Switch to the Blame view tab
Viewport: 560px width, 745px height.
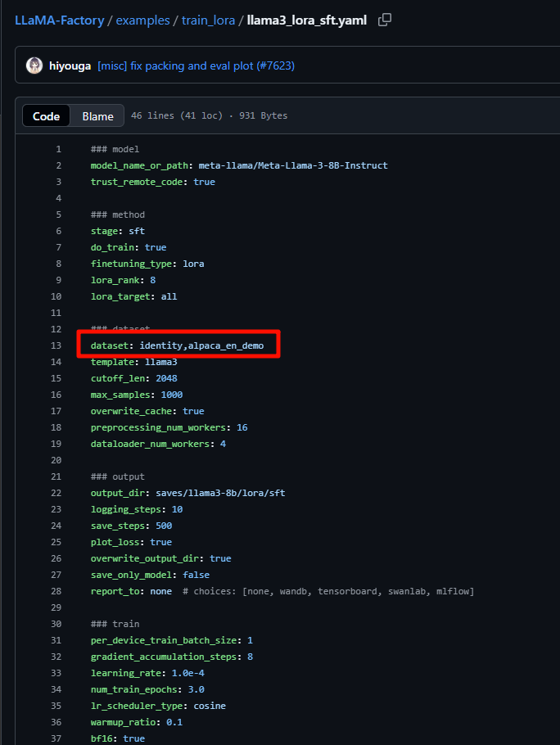[x=97, y=116]
